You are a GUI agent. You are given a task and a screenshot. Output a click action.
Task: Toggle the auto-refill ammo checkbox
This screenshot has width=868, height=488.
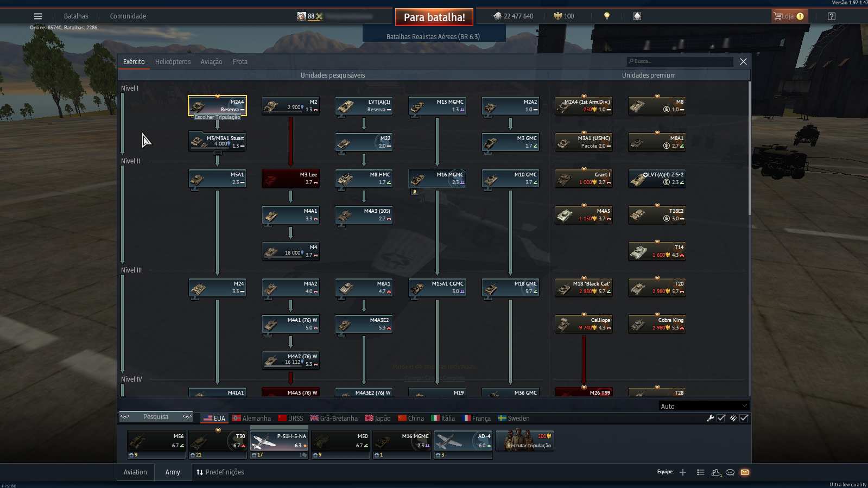[744, 418]
